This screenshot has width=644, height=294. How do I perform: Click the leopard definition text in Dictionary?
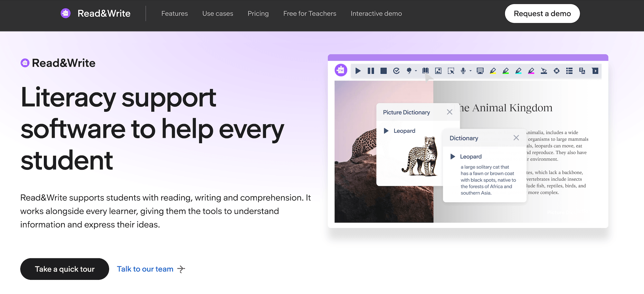point(488,180)
